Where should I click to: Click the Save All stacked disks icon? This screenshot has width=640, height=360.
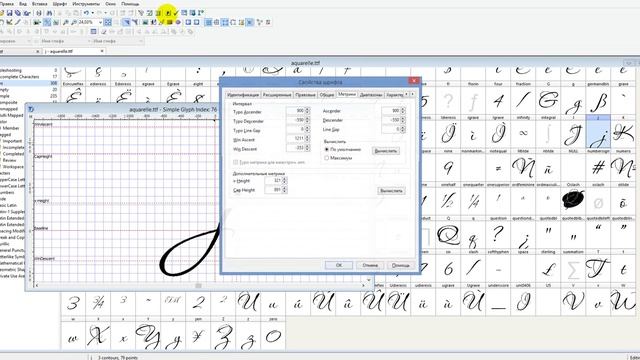point(18,13)
